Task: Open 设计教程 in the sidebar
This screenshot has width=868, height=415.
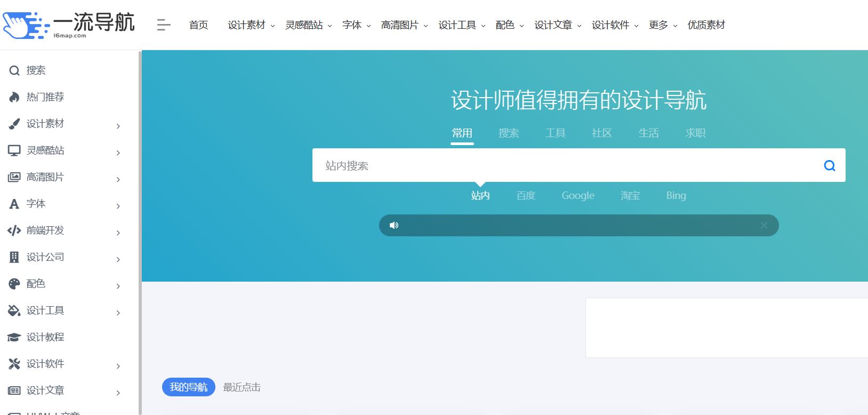Action: (45, 337)
